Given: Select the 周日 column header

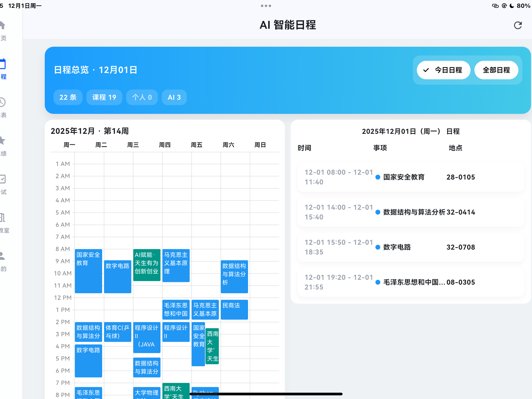Looking at the screenshot, I should (x=260, y=145).
